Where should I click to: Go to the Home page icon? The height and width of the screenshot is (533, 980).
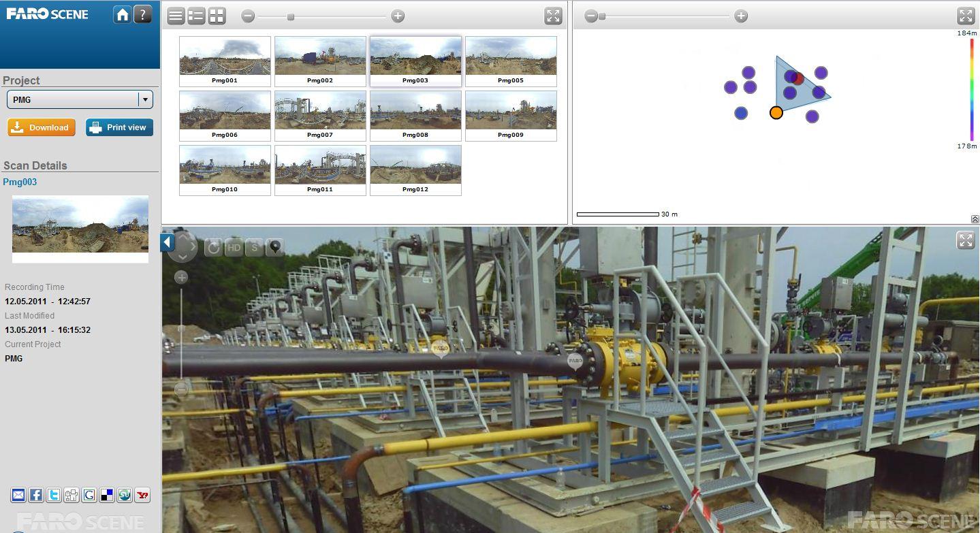pyautogui.click(x=123, y=14)
